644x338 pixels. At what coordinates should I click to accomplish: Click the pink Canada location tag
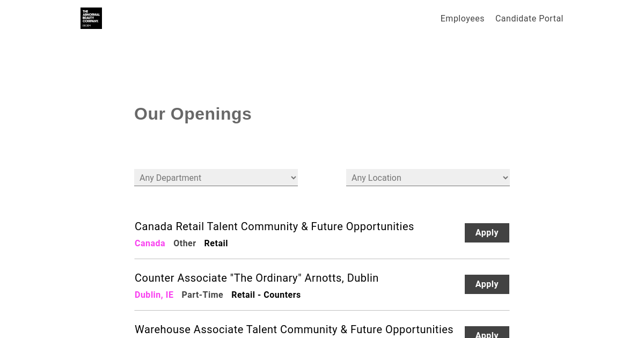coord(150,244)
